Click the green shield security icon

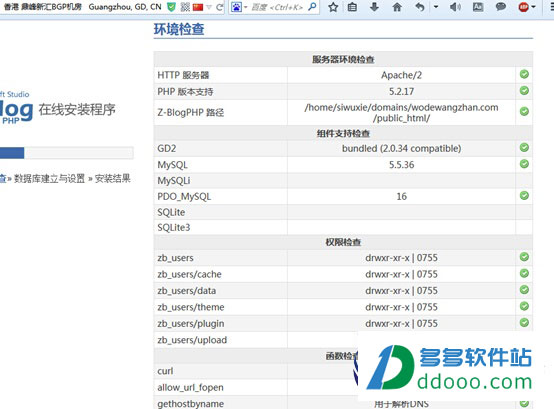point(171,7)
